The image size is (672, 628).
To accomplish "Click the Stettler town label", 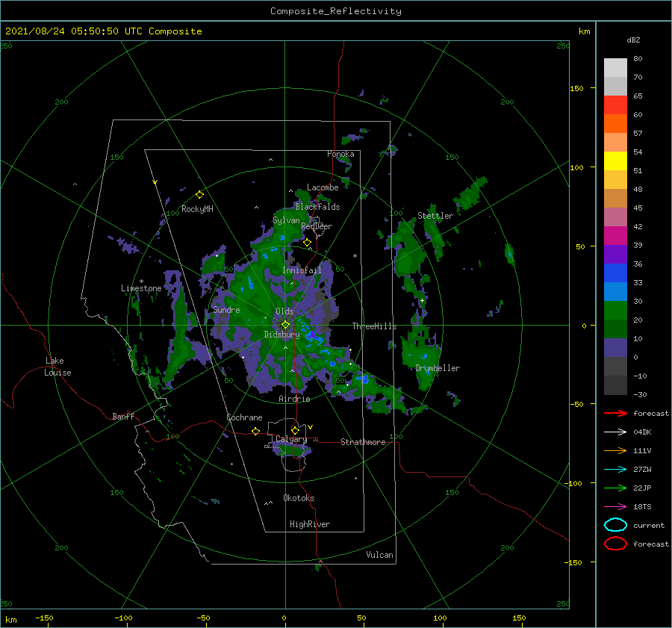I will [x=435, y=216].
